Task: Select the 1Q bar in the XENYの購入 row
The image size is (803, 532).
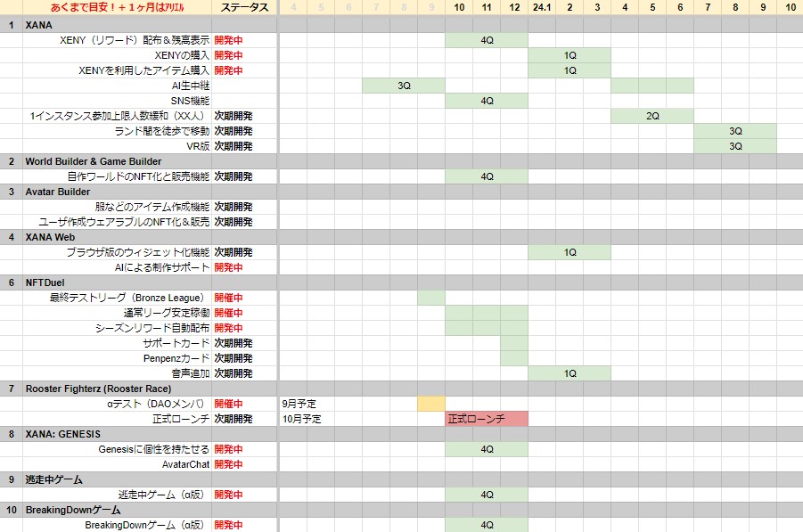Action: [569, 55]
